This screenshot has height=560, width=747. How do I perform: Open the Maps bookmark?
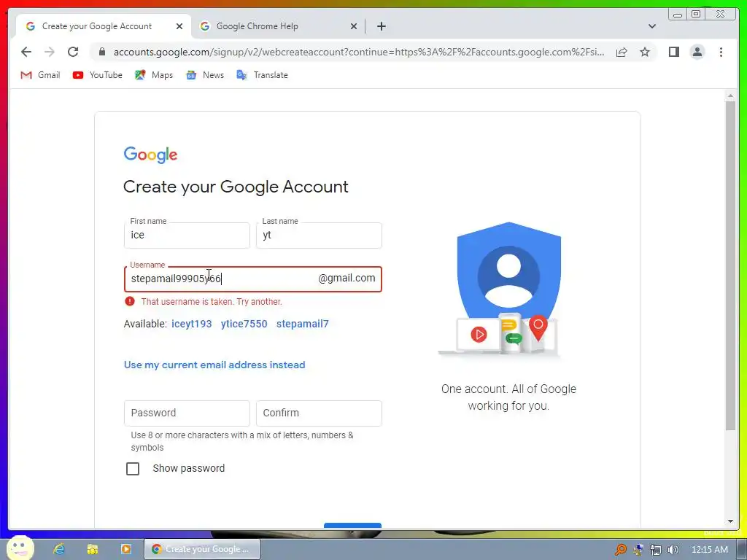coord(154,75)
